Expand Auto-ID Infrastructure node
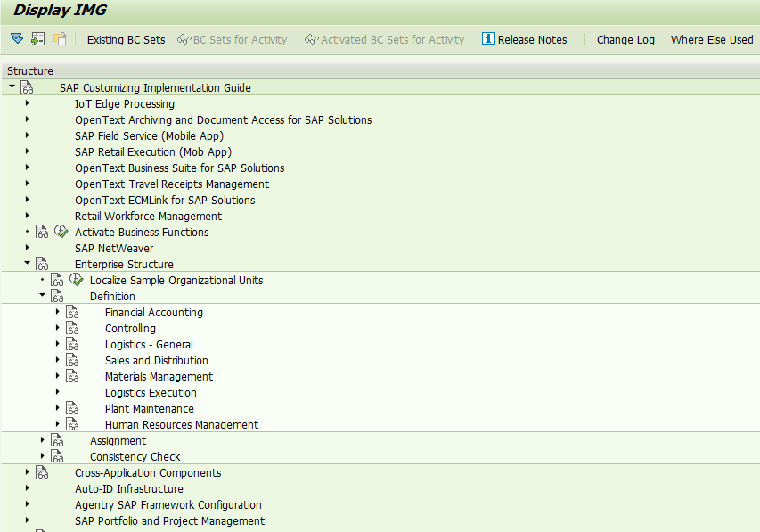Viewport: 760px width, 532px height. pyautogui.click(x=27, y=487)
